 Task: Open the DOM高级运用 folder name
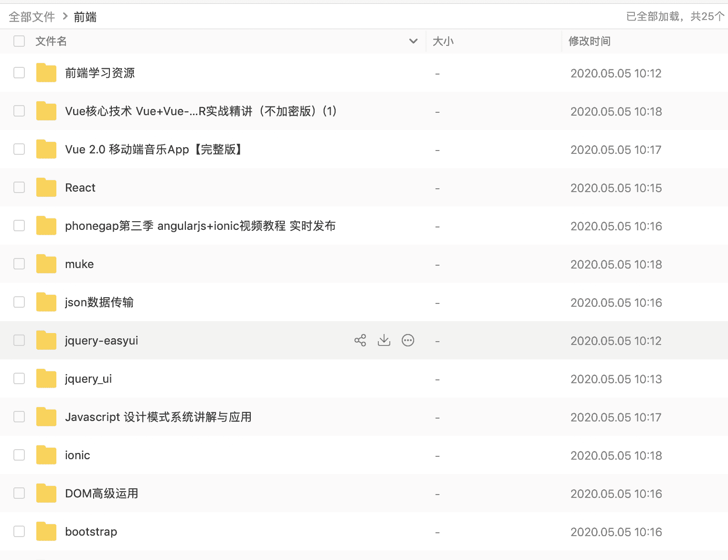(x=102, y=493)
